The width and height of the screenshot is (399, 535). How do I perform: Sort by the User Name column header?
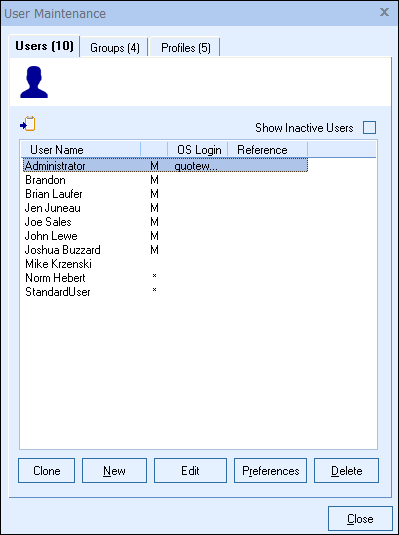(81, 150)
